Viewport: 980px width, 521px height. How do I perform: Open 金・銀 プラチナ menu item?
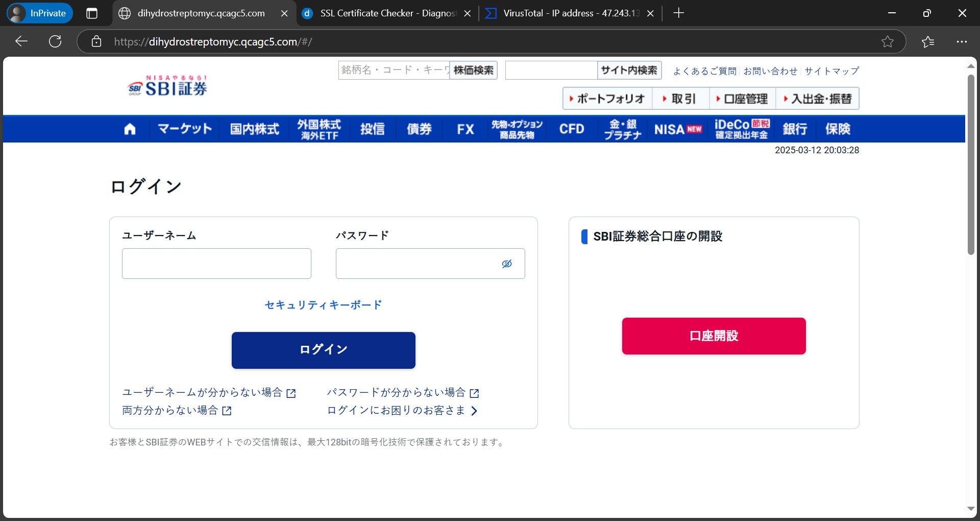623,129
